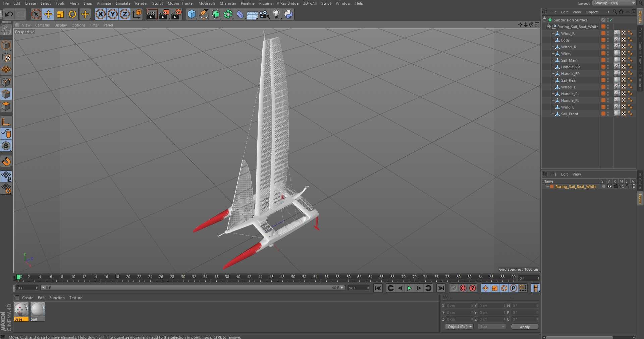
Task: Go to the end of animation
Action: point(441,288)
